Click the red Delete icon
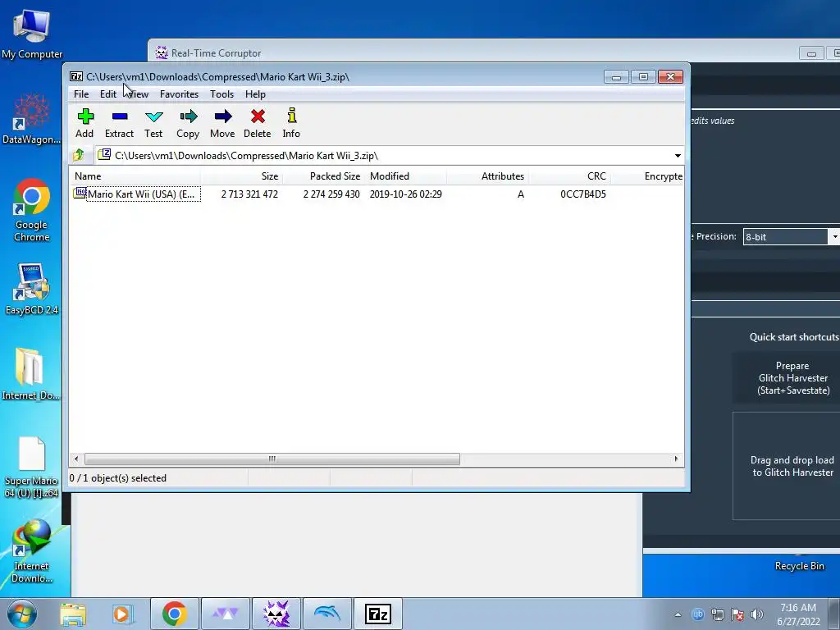The width and height of the screenshot is (840, 630). pos(257,123)
